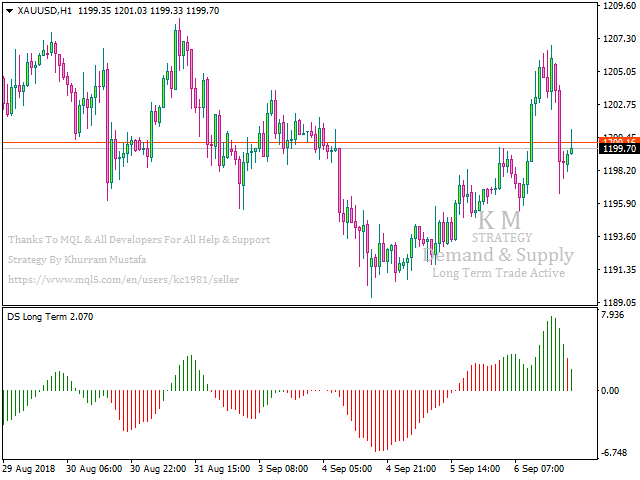
Task: Click the '29 Aug 2018' date label
Action: (x=30, y=468)
